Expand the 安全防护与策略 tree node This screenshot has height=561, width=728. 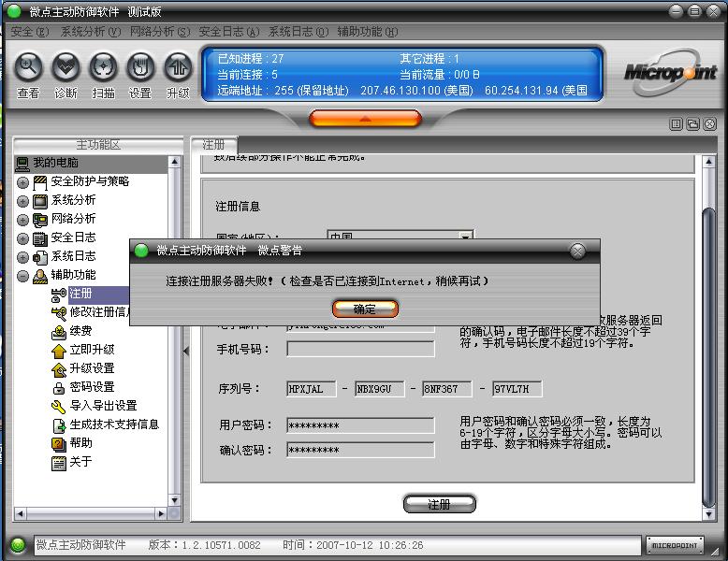(x=23, y=182)
